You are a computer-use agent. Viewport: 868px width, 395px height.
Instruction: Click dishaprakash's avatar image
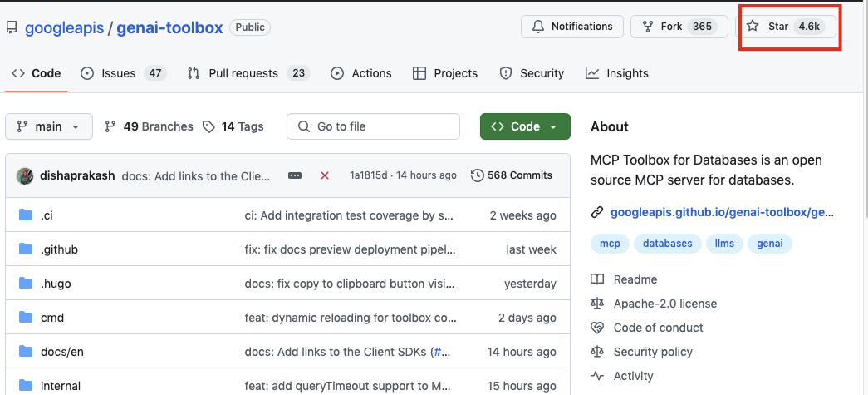tap(25, 176)
